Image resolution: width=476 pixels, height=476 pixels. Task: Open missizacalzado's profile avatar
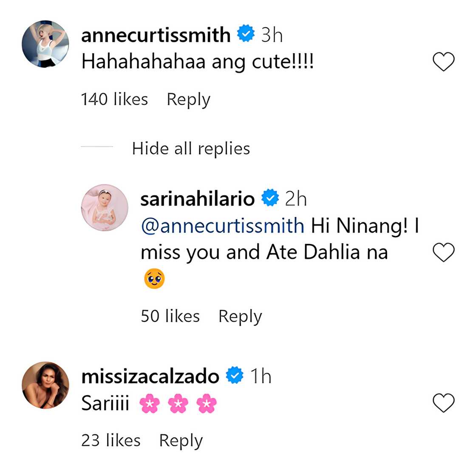(x=45, y=385)
